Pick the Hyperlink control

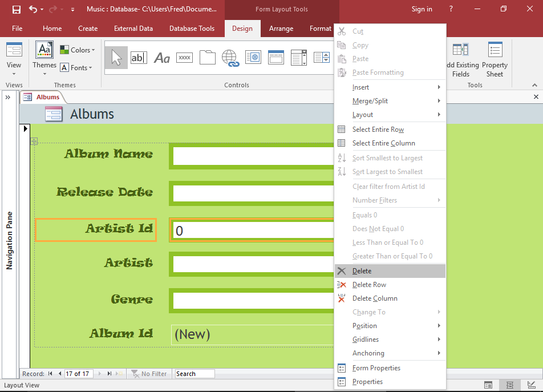[230, 58]
